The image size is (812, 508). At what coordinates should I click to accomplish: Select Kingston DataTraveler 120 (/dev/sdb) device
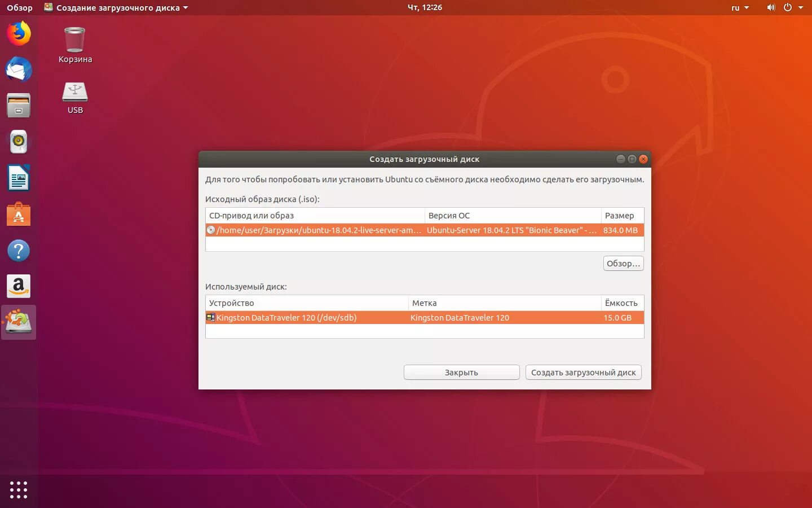coord(286,318)
